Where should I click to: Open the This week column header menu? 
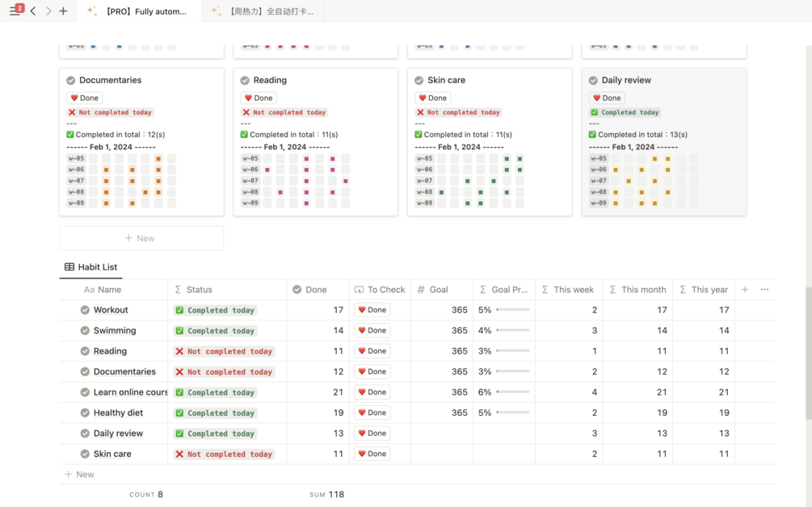(x=569, y=290)
